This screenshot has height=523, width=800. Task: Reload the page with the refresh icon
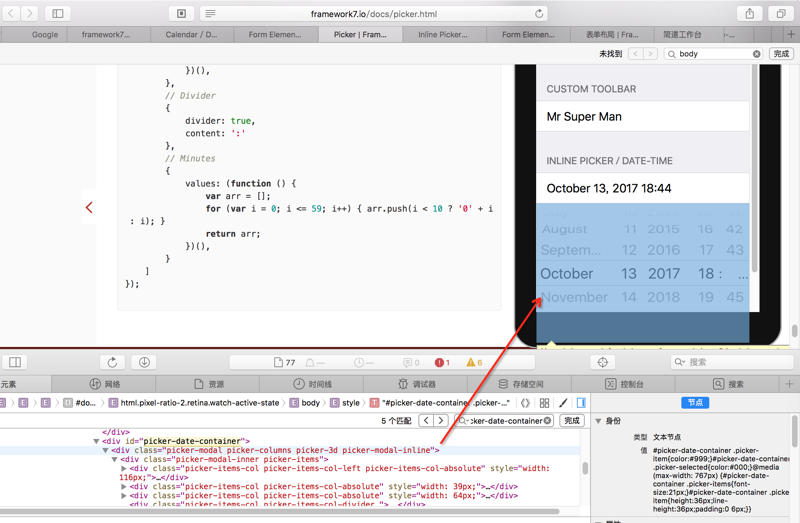pos(539,14)
